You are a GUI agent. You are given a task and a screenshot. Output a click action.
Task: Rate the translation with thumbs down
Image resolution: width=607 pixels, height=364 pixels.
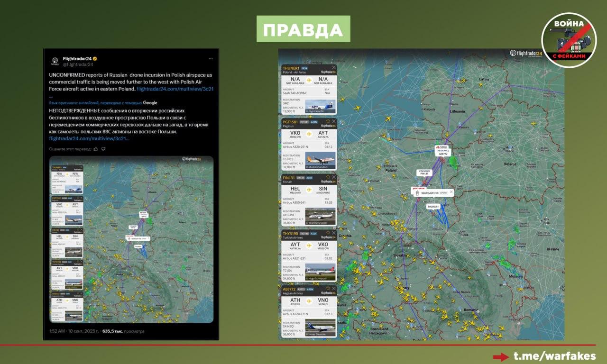(x=103, y=149)
